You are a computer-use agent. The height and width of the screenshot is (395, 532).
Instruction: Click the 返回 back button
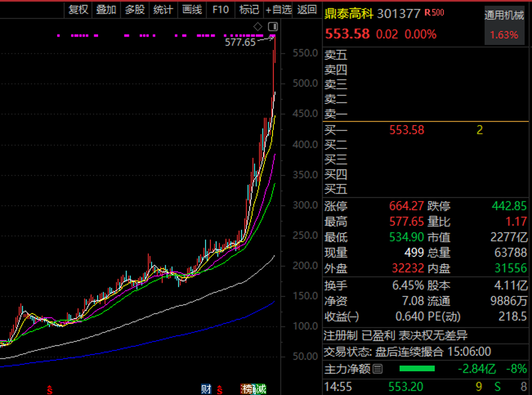click(307, 10)
